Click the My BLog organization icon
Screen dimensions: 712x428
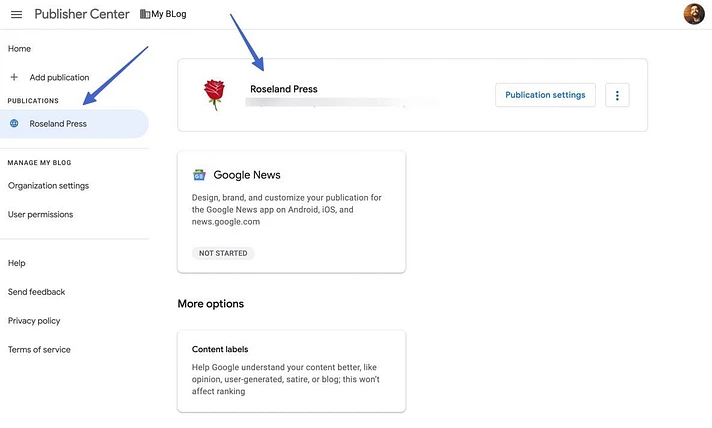[145, 14]
